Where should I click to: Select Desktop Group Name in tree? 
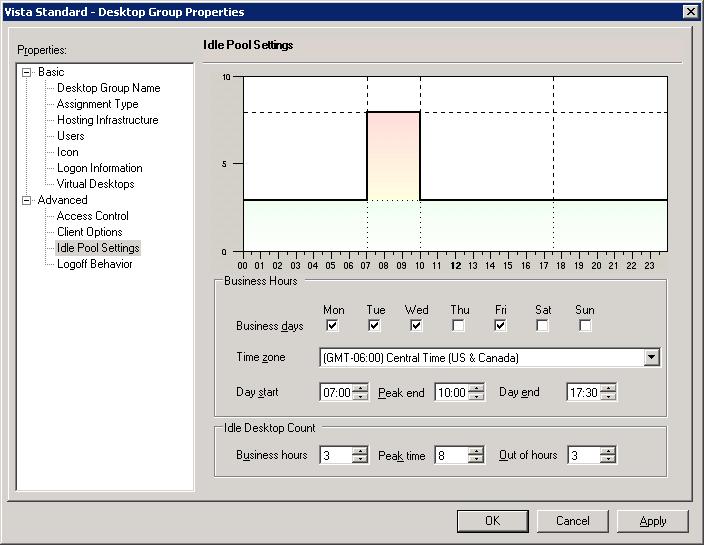click(108, 88)
